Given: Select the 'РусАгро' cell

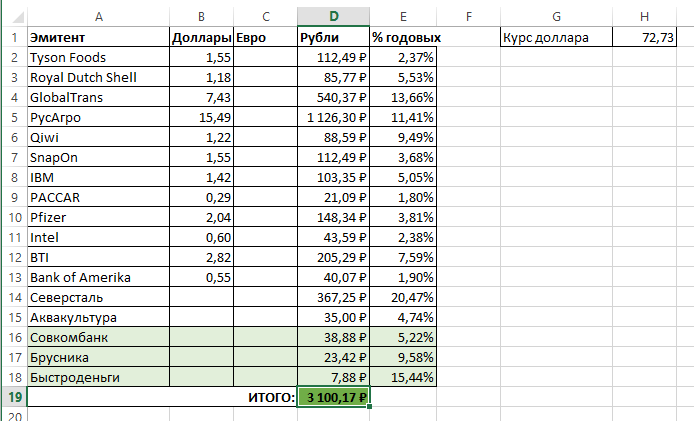Looking at the screenshot, I should click(98, 117).
